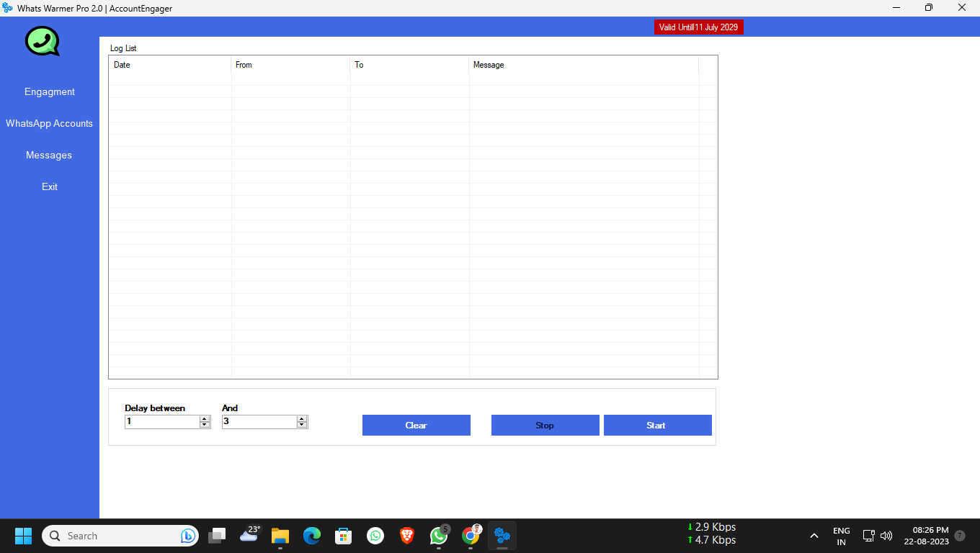Viewport: 980px width, 553px height.
Task: Go to Messages in the sidebar
Action: tap(49, 155)
